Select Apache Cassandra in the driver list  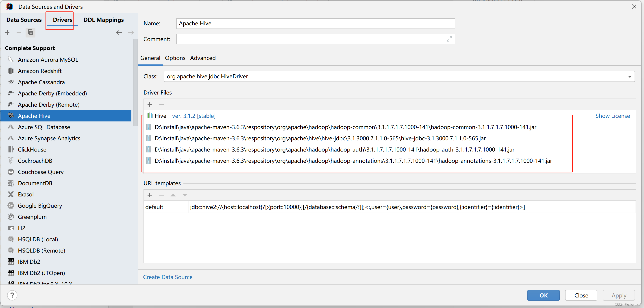41,82
